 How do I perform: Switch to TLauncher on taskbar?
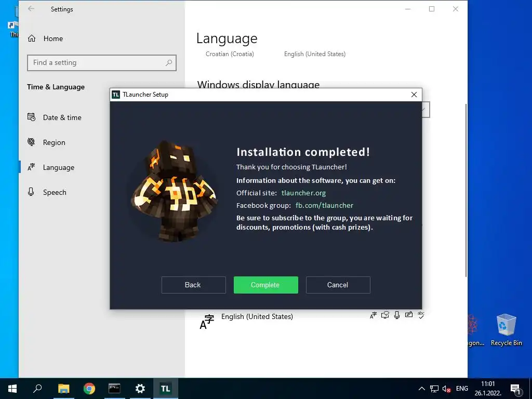(166, 389)
